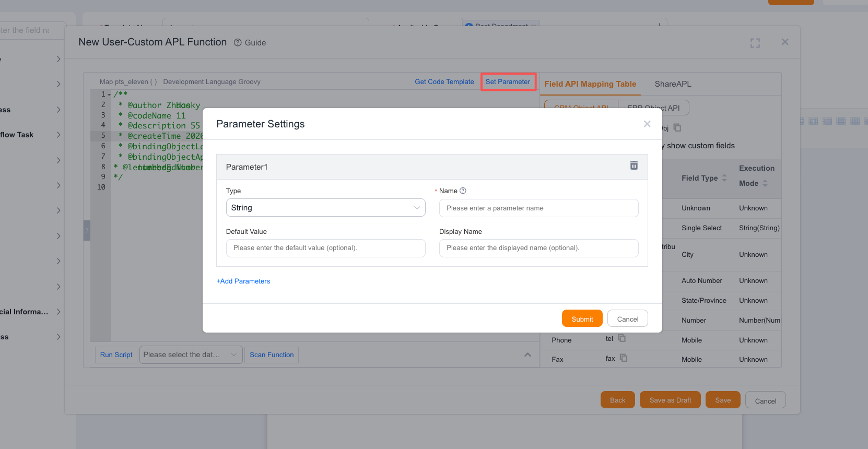The image size is (868, 449).
Task: Select the 'Phone' row label
Action: tap(561, 340)
